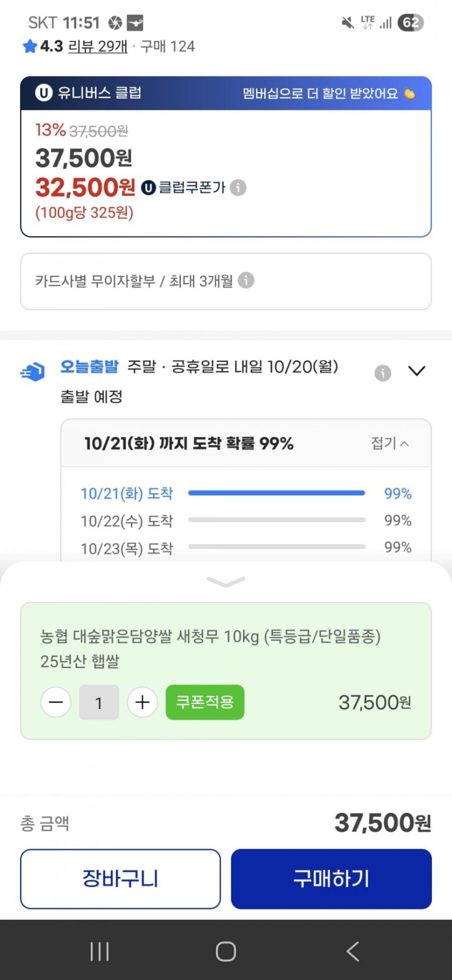Add item via 장바구니 button
The image size is (452, 980).
point(120,879)
